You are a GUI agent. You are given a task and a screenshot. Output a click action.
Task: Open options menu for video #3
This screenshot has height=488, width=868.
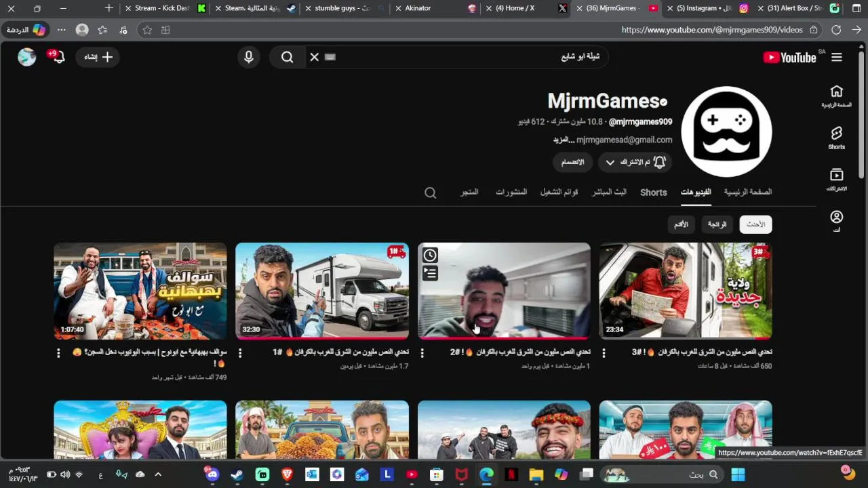[x=604, y=353]
